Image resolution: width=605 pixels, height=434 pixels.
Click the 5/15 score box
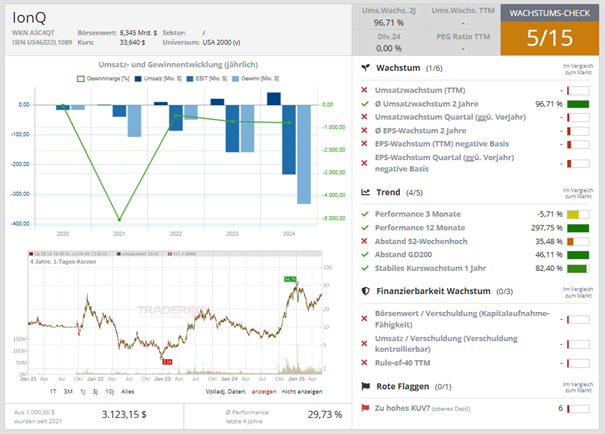pos(549,38)
